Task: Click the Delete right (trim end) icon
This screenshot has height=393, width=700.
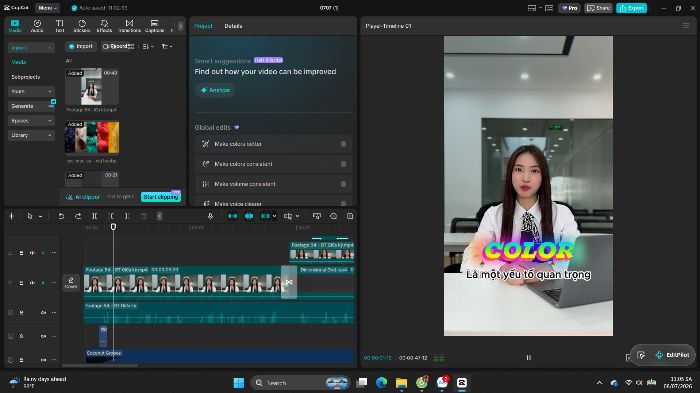Action: (127, 216)
